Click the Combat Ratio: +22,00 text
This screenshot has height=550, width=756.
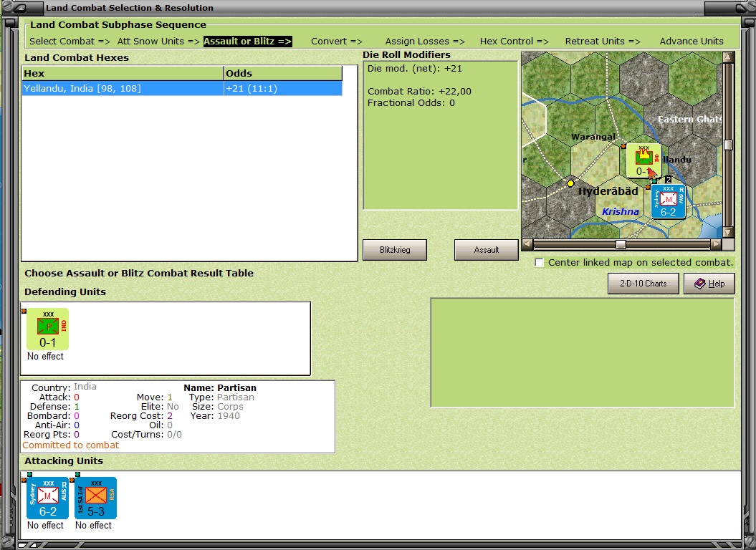(x=419, y=91)
